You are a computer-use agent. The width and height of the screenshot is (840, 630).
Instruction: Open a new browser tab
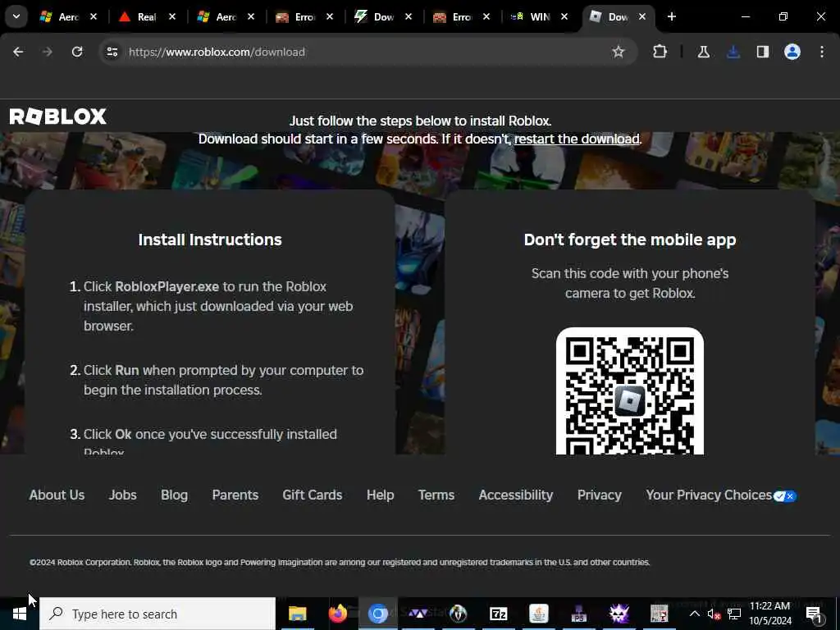coord(672,16)
